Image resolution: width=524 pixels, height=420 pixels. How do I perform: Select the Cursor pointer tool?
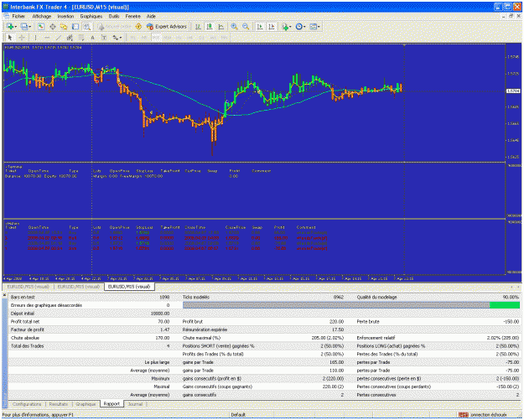[10, 38]
